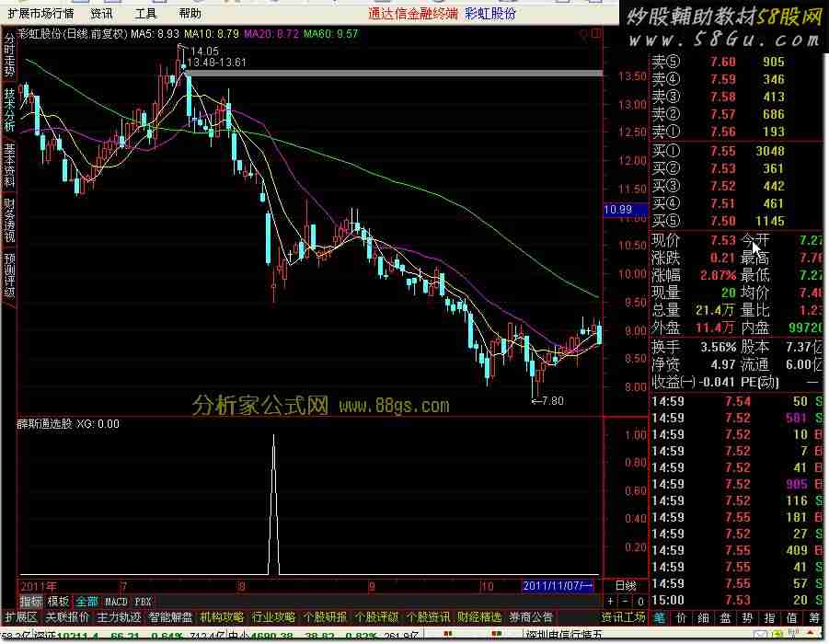Viewport: 829px width, 644px height.
Task: Open the 财务透视 side tab
Action: 9,220
